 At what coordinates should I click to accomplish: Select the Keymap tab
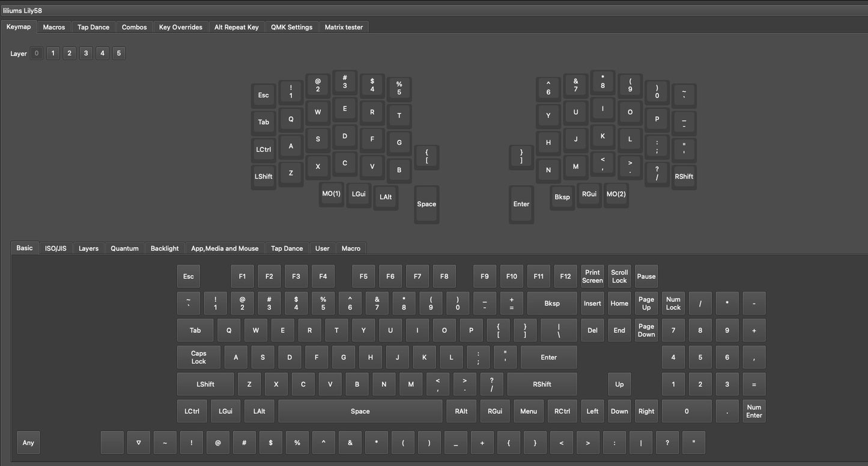point(19,26)
